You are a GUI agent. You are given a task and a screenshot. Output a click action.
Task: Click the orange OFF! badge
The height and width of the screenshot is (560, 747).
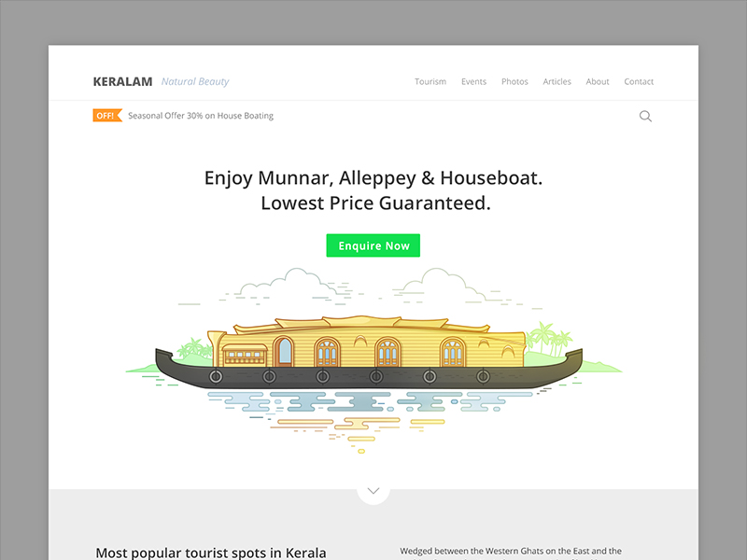pyautogui.click(x=106, y=116)
